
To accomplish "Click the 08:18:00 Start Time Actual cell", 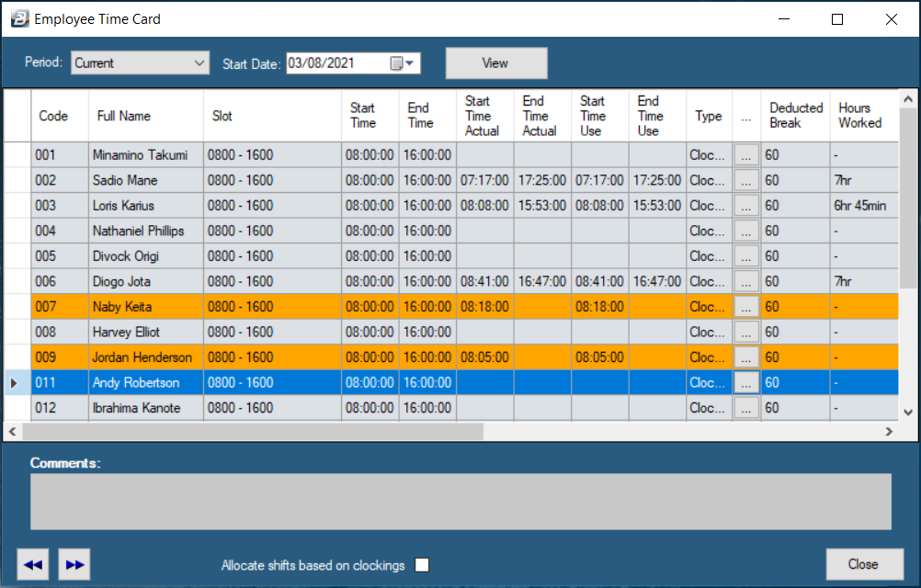I will 485,307.
